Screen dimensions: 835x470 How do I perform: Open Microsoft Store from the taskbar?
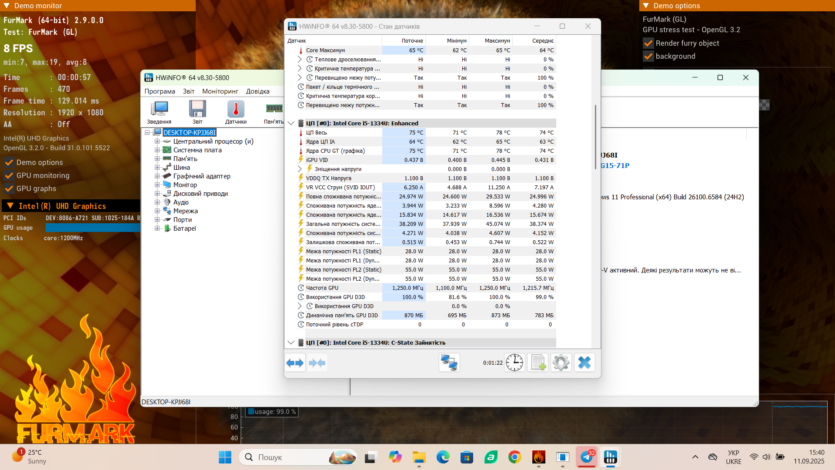coord(467,457)
